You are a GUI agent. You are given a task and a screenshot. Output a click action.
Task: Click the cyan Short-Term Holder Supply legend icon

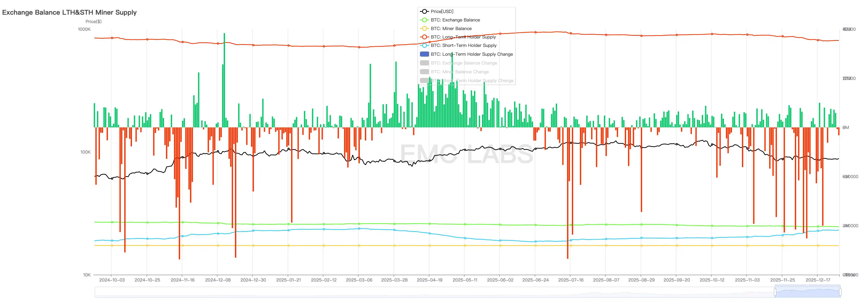coord(424,45)
